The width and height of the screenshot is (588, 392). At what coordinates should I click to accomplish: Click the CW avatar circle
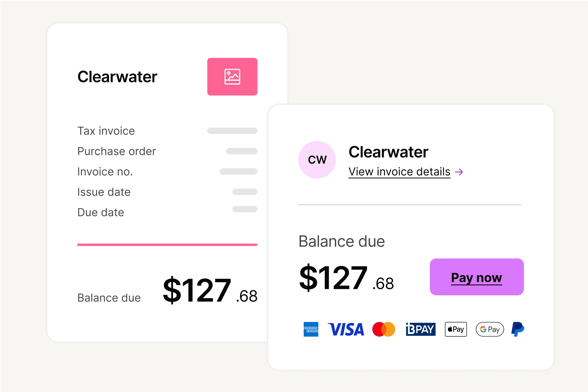[x=317, y=160]
